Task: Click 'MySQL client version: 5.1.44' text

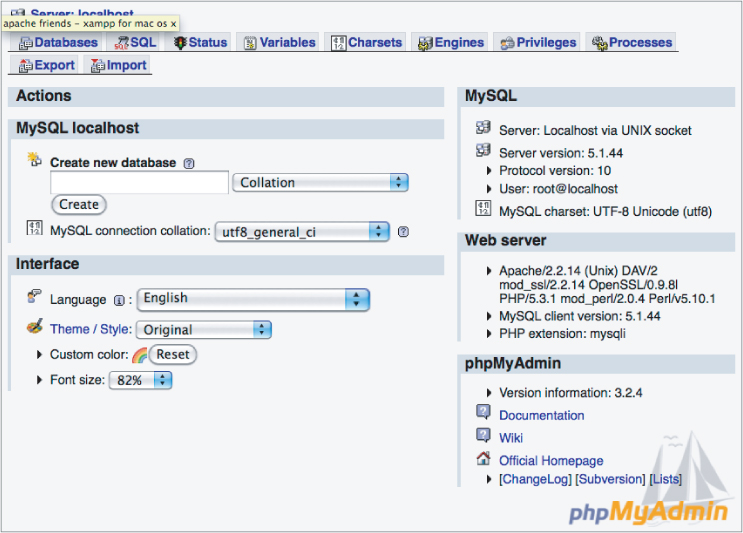Action: pos(580,316)
